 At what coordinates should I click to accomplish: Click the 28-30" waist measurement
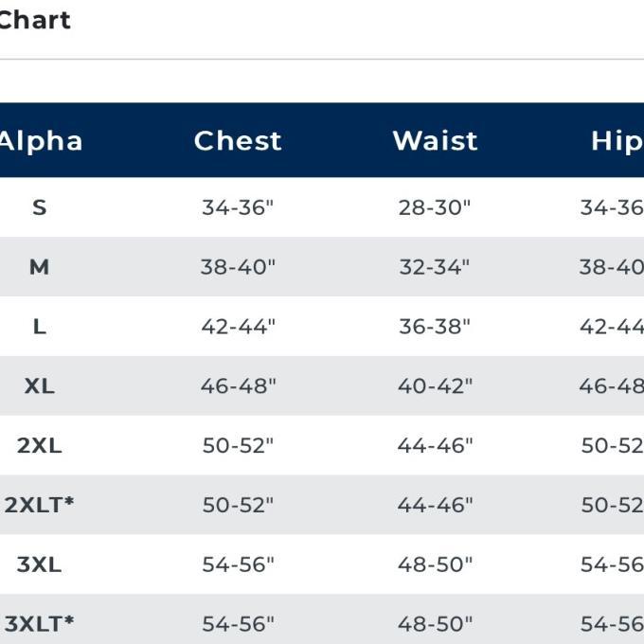435,207
